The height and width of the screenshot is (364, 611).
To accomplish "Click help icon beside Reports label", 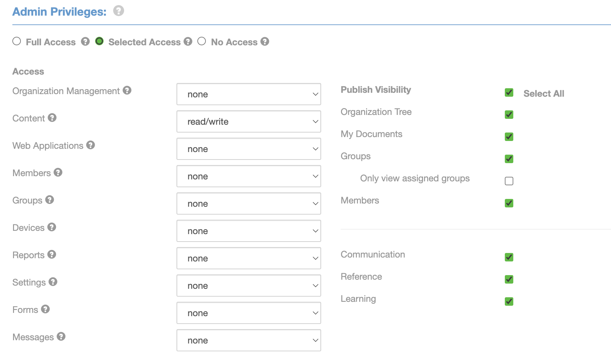I will tap(52, 254).
